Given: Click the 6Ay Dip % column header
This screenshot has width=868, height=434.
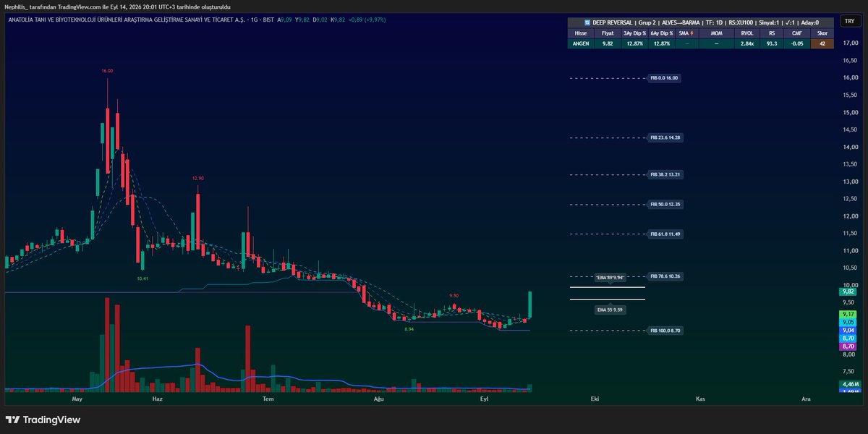Looking at the screenshot, I should tap(661, 33).
